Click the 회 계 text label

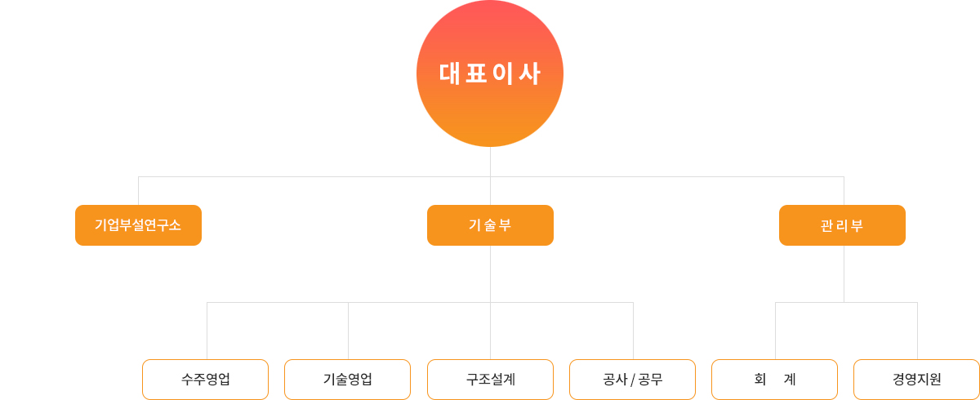coord(775,380)
